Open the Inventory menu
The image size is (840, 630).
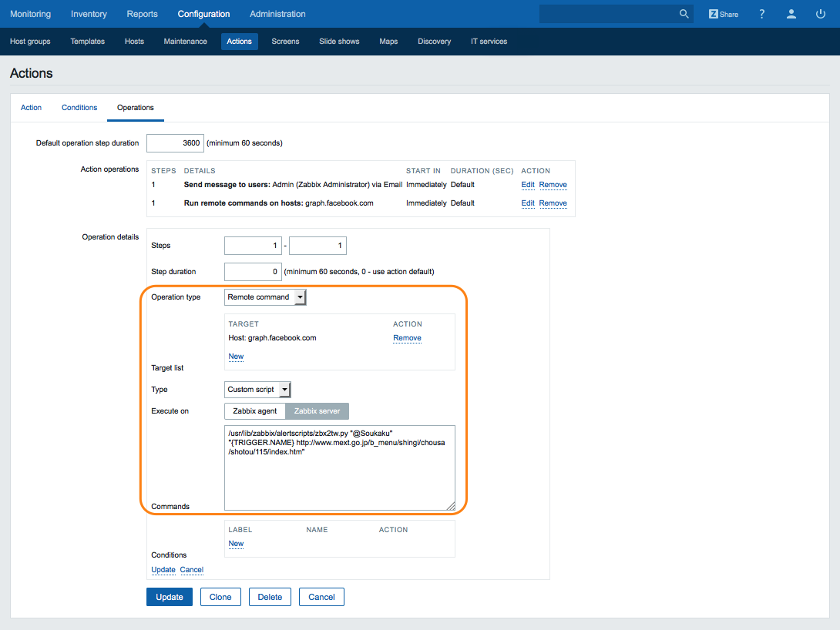[x=89, y=14]
